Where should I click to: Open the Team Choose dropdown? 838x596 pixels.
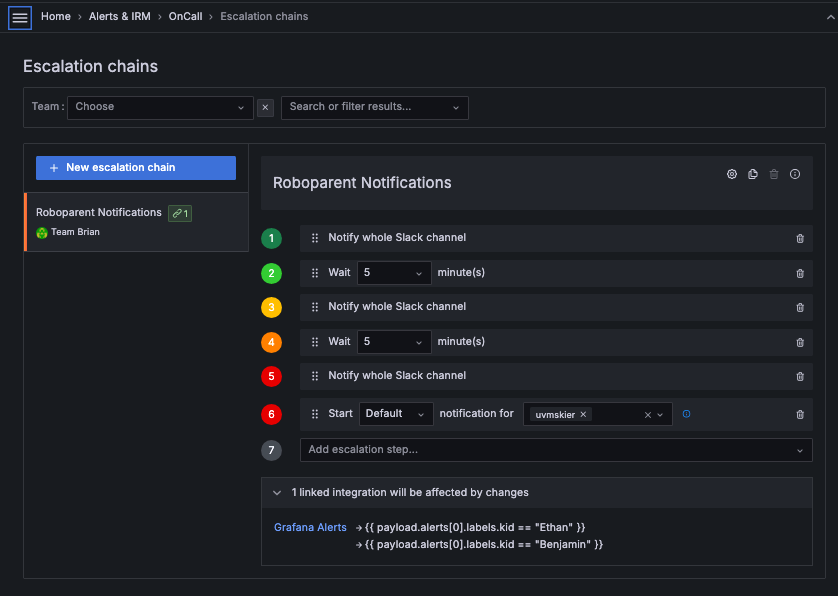pyautogui.click(x=160, y=107)
